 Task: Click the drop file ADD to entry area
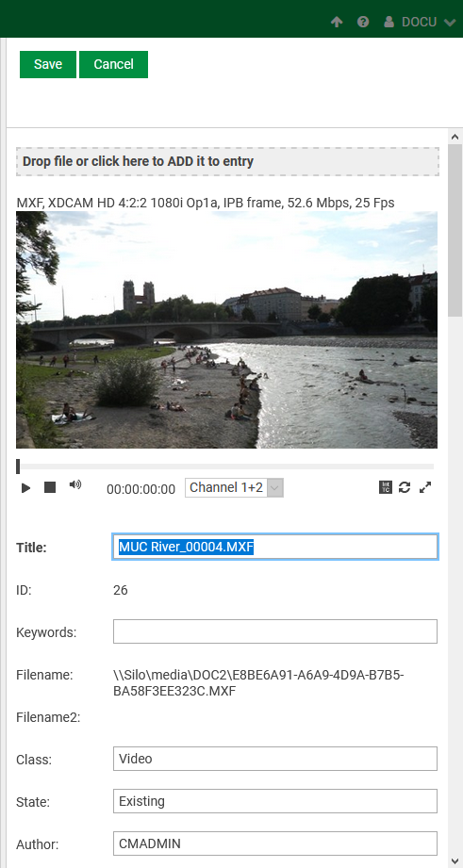pos(227,162)
